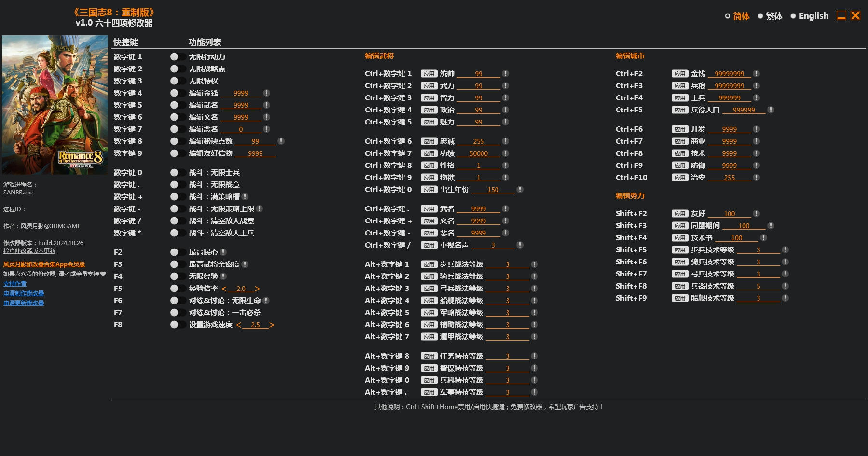
Task: Increase 设置游戏速度 with right arrow
Action: point(272,325)
